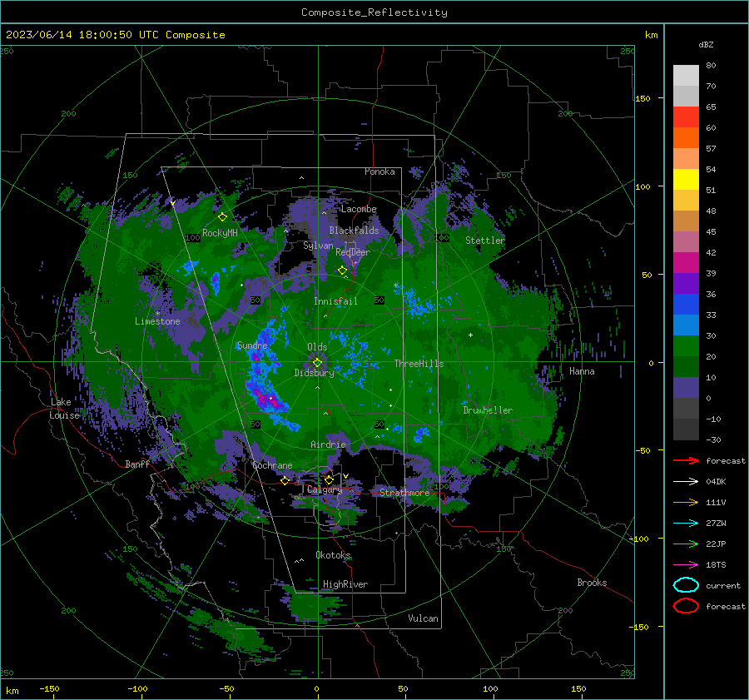Screen dimensions: 749x700
Task: Click the yellow diamond marker above RockyMH
Action: pyautogui.click(x=222, y=217)
